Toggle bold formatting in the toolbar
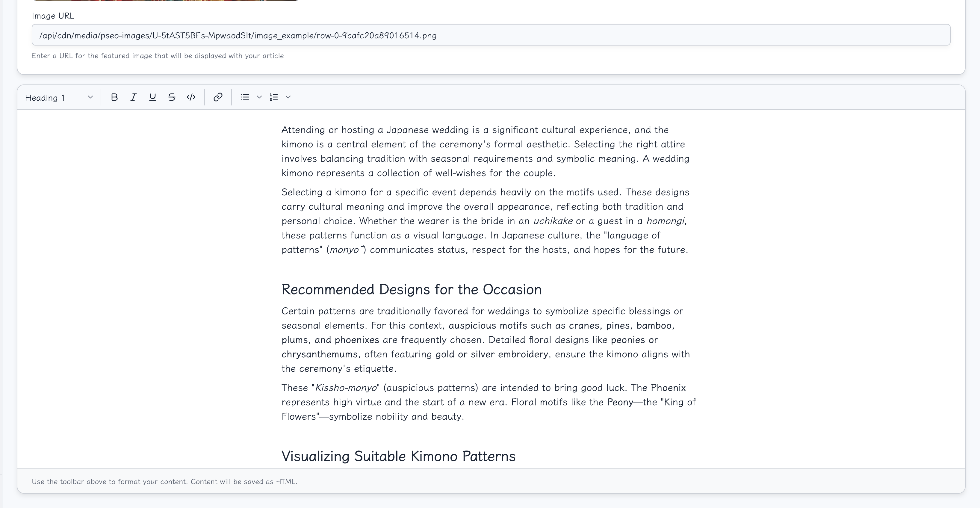The height and width of the screenshot is (508, 980). point(114,97)
